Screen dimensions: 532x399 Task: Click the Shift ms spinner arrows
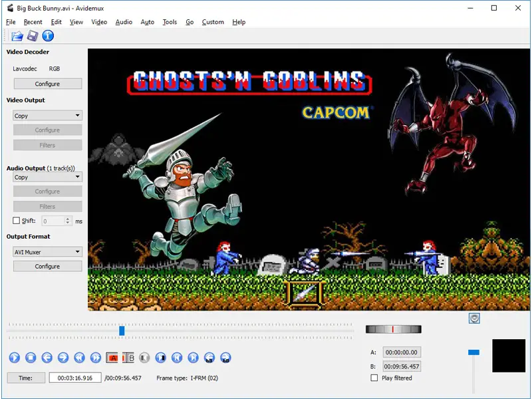click(x=68, y=221)
